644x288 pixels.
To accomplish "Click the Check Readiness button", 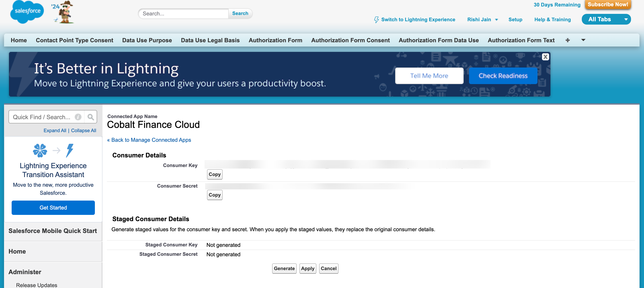I will (503, 76).
